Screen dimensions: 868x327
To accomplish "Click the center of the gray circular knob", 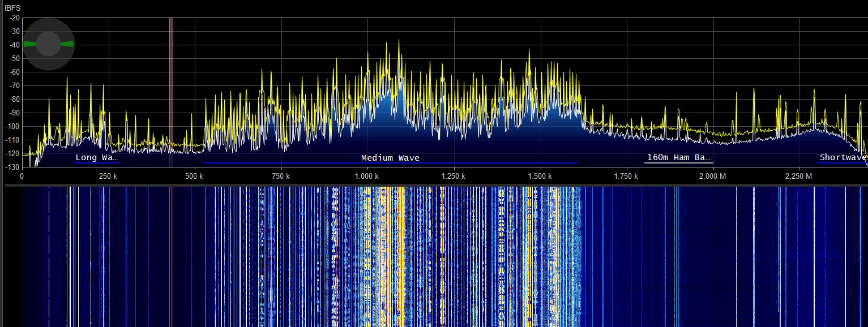I will click(x=49, y=44).
